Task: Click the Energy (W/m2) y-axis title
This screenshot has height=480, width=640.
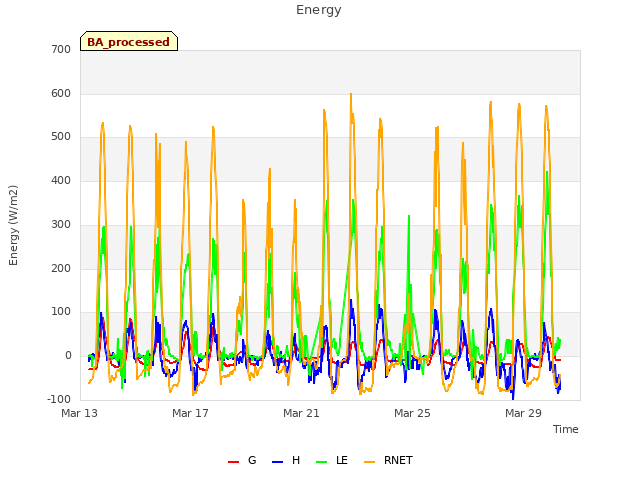Action: pos(13,225)
